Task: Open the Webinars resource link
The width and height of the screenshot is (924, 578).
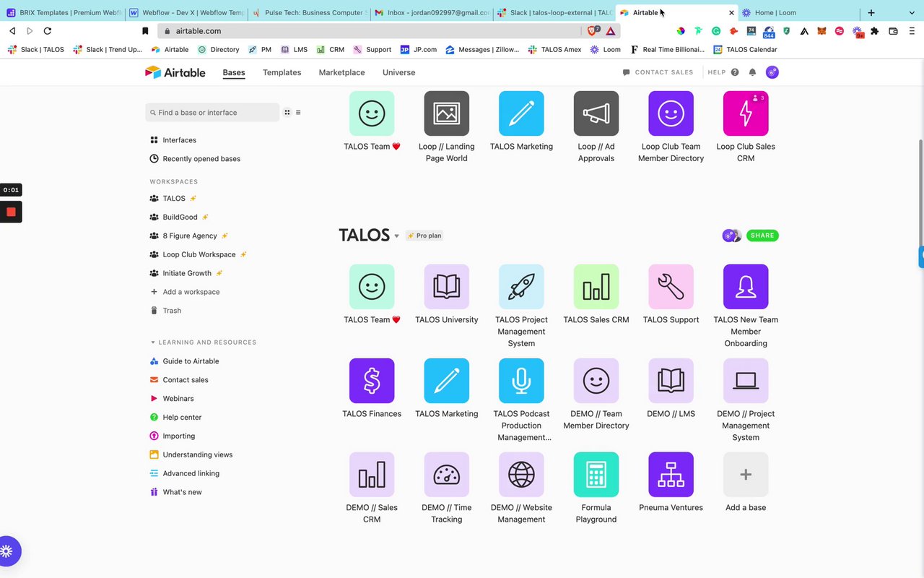Action: pos(172,399)
